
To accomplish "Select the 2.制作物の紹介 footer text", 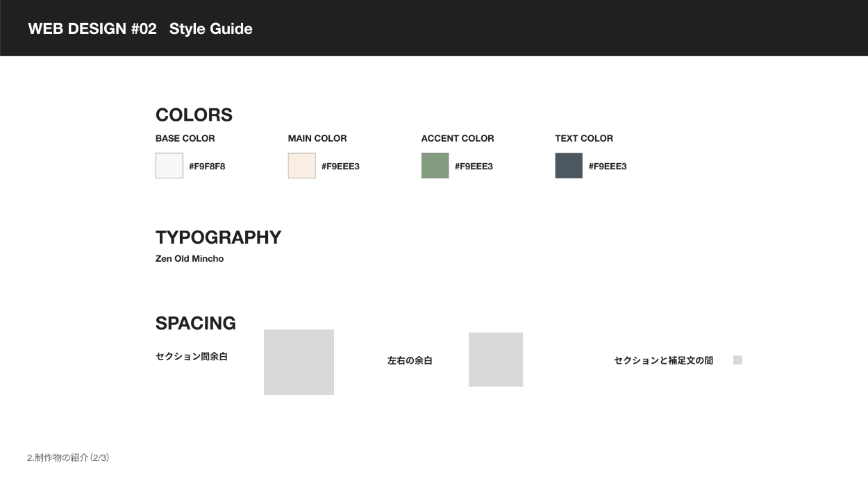I will tap(68, 458).
